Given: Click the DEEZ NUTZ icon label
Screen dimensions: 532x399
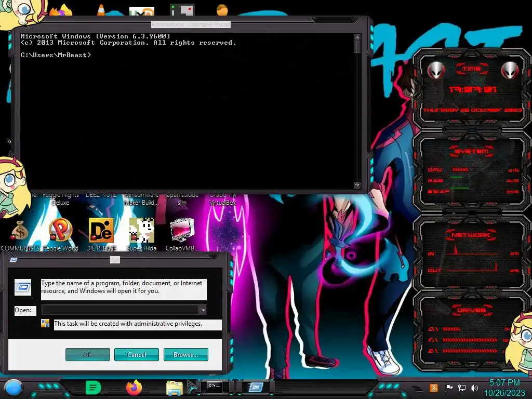Looking at the screenshot, I should tap(101, 195).
